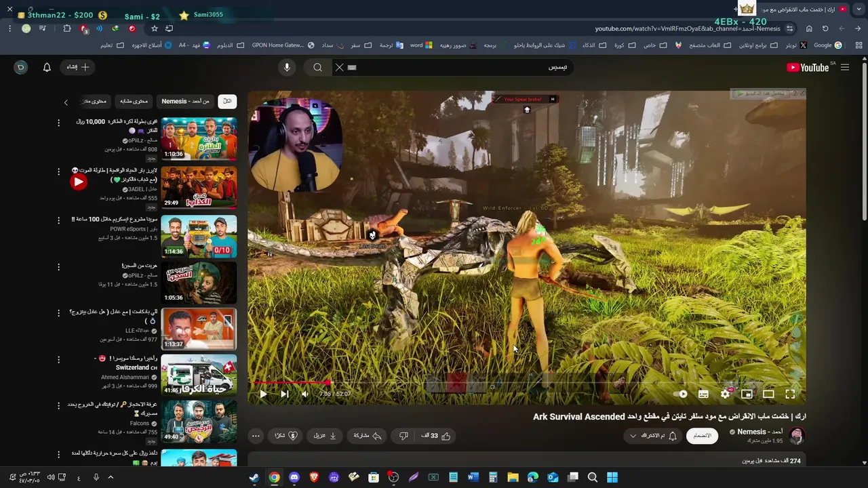The height and width of the screenshot is (488, 868).
Task: Go to the browser home page
Action: coord(809,28)
